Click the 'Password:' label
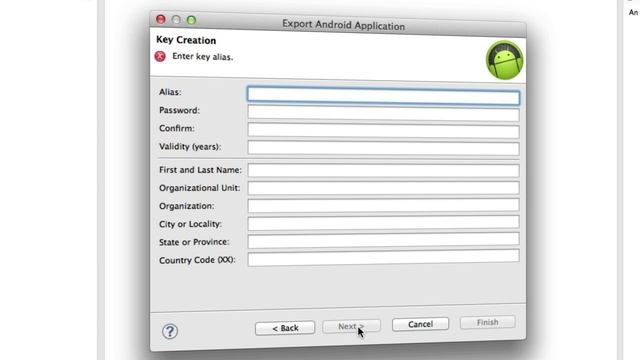Image resolution: width=640 pixels, height=360 pixels. [x=180, y=110]
